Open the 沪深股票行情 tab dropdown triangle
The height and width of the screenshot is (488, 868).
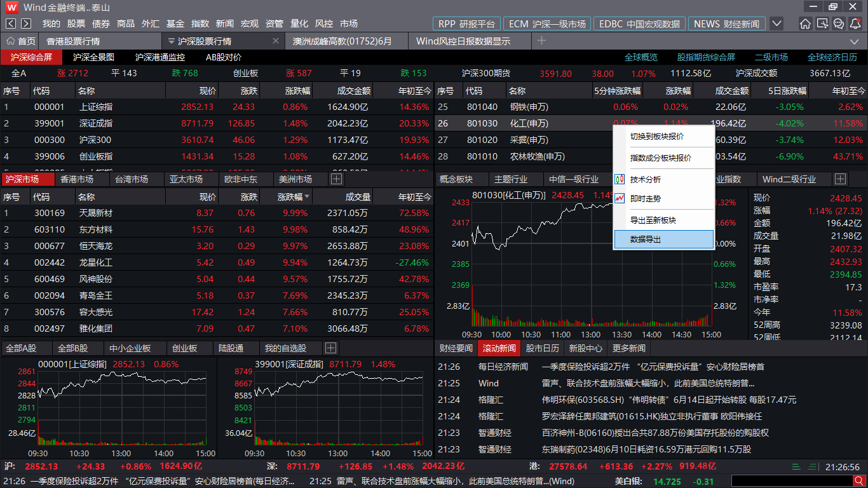170,41
